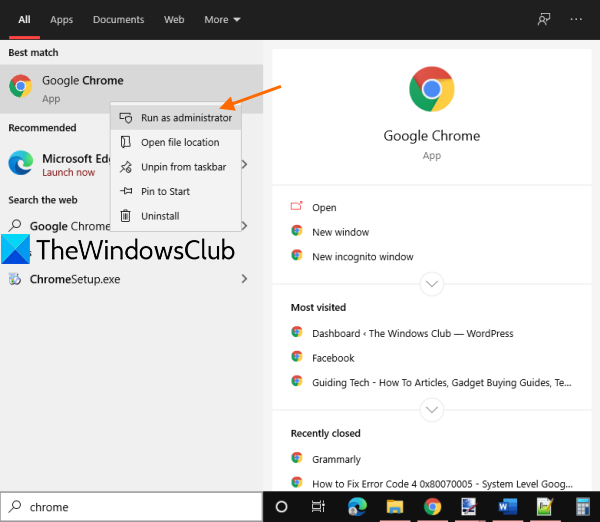Launch Microsoft Edge recommended result
Image resolution: width=600 pixels, height=522 pixels.
click(x=57, y=165)
